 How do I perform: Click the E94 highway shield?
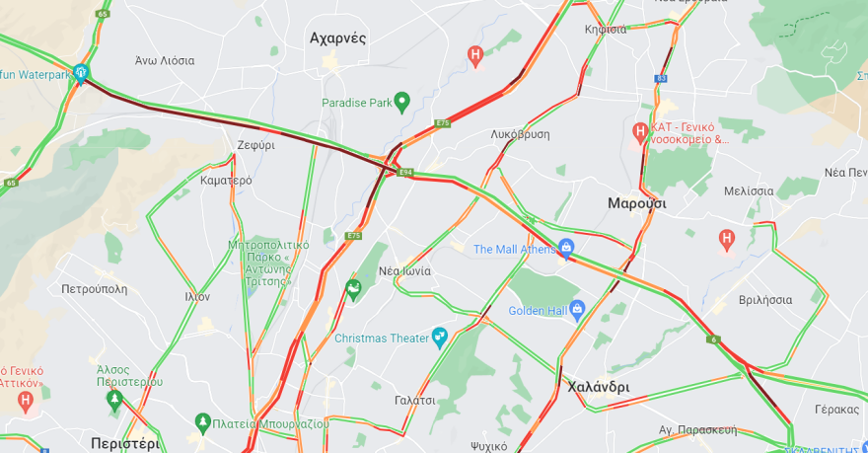click(x=405, y=173)
